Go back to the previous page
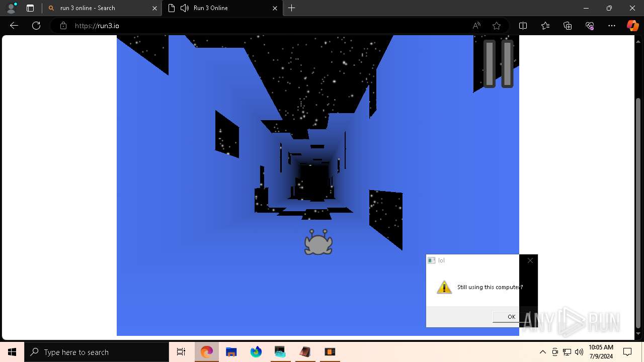644x362 pixels. point(14,26)
